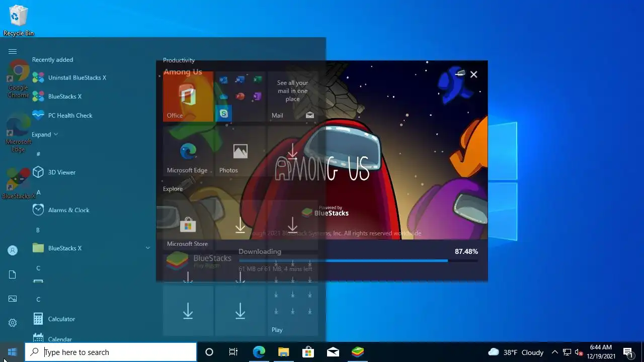Open the Microsoft Edge tile

pos(188,151)
